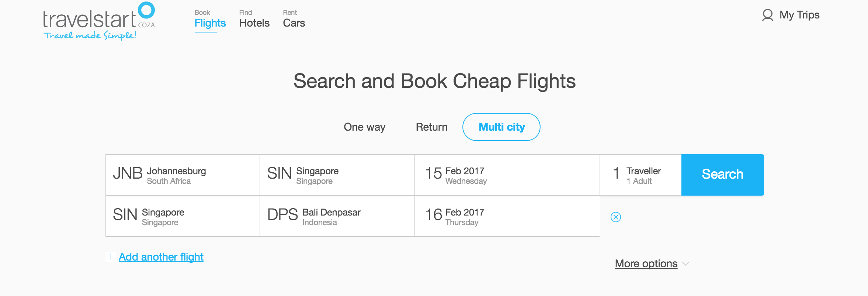This screenshot has height=296, width=868.
Task: Remove the second flight leg with the X icon
Action: point(616,217)
